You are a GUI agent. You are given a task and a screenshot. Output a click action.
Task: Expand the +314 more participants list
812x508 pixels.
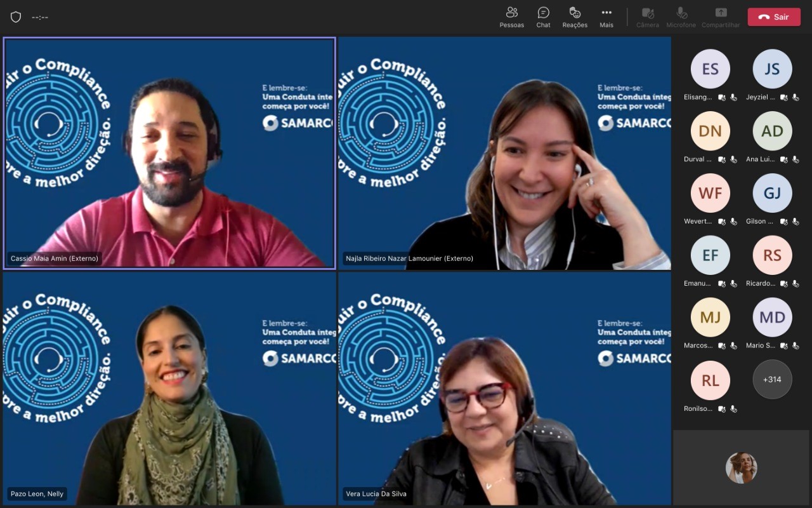coord(772,379)
